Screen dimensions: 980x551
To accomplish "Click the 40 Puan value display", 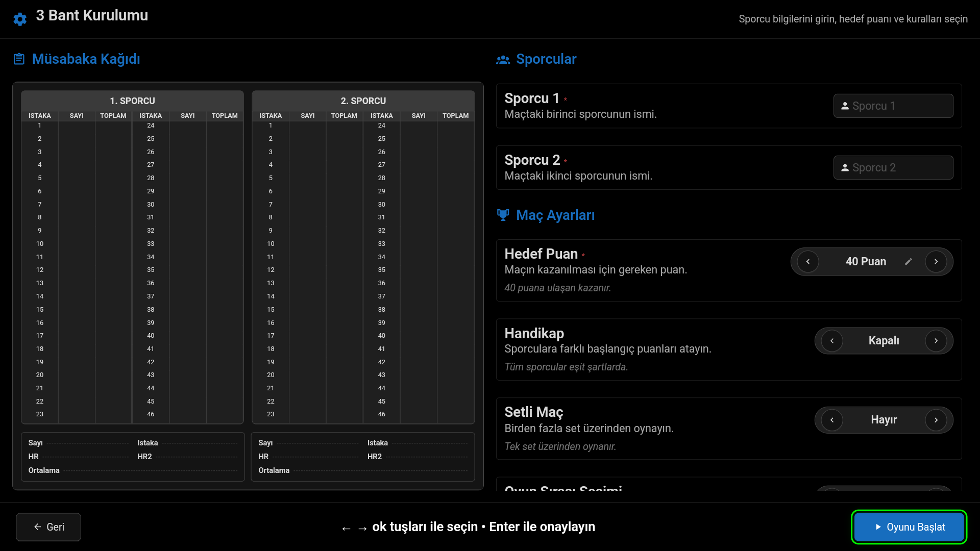I will click(x=866, y=262).
